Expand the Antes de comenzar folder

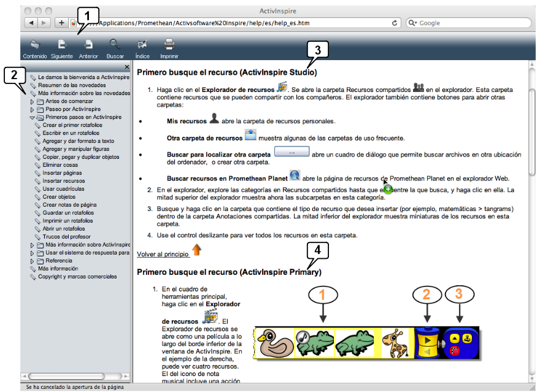click(x=33, y=101)
